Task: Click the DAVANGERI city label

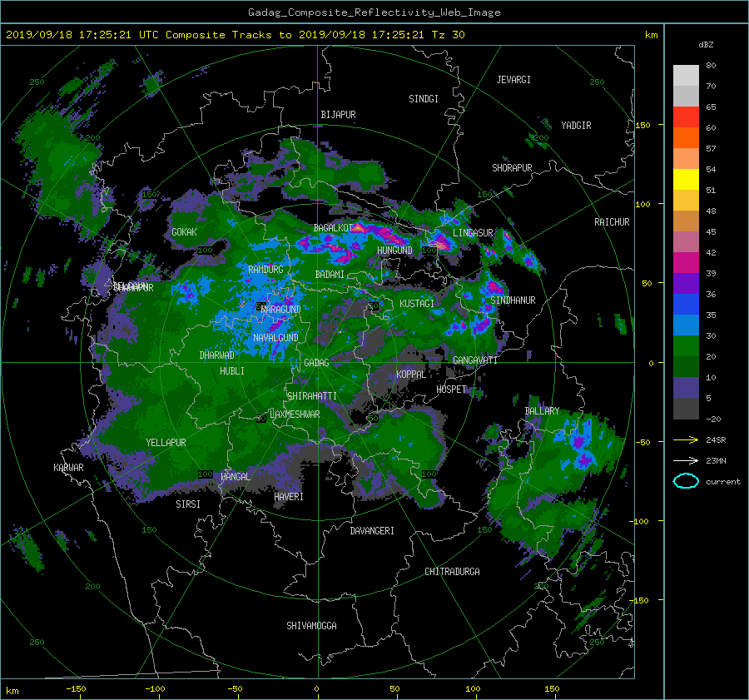Action: pos(372,531)
